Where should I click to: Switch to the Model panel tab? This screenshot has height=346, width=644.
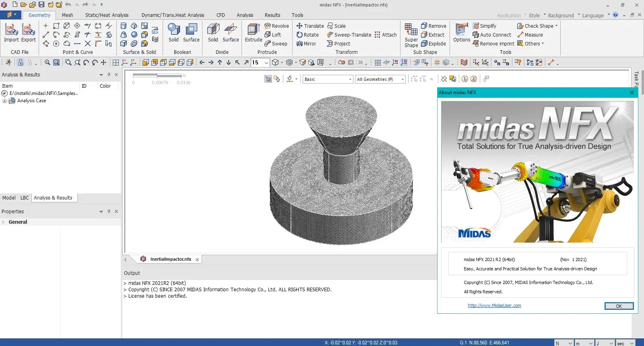pyautogui.click(x=9, y=198)
